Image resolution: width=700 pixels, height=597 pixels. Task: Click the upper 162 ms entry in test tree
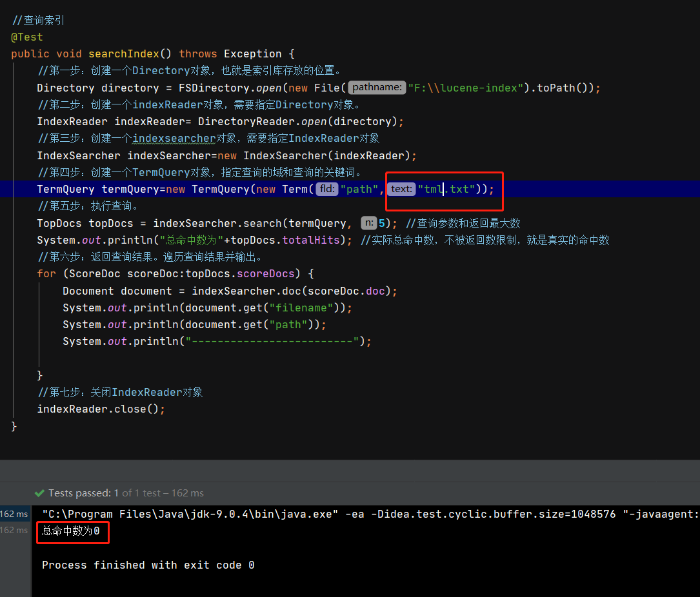click(x=14, y=514)
